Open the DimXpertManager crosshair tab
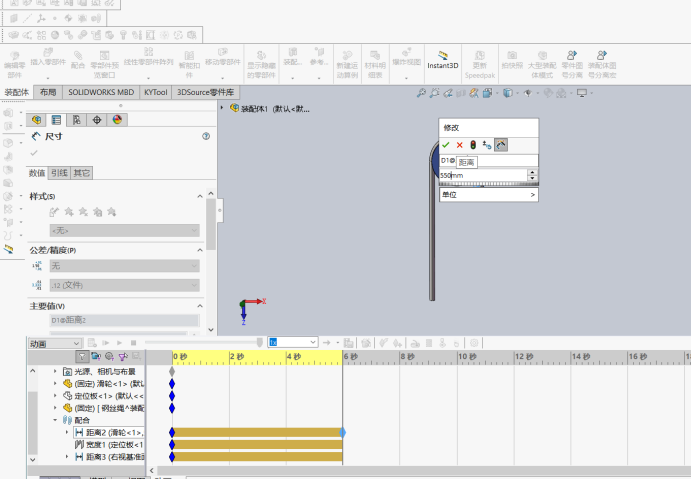 coord(97,120)
